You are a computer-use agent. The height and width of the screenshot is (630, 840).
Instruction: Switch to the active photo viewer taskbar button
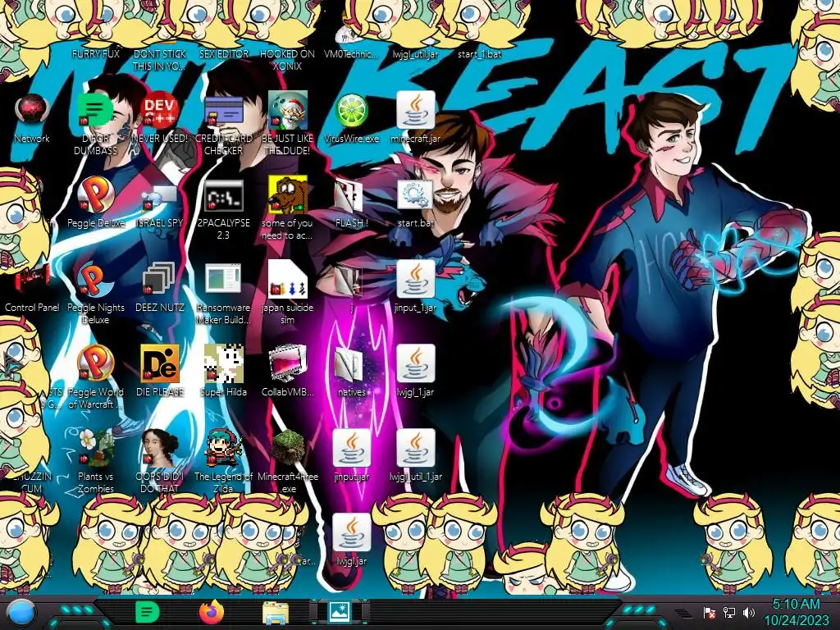pos(340,612)
